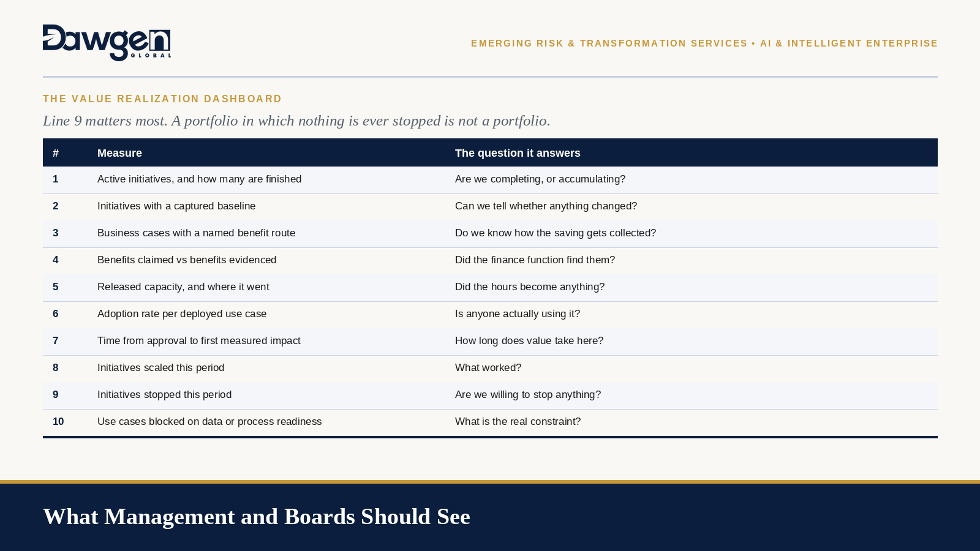Click the question Are we willing to stop anything?

pos(528,394)
